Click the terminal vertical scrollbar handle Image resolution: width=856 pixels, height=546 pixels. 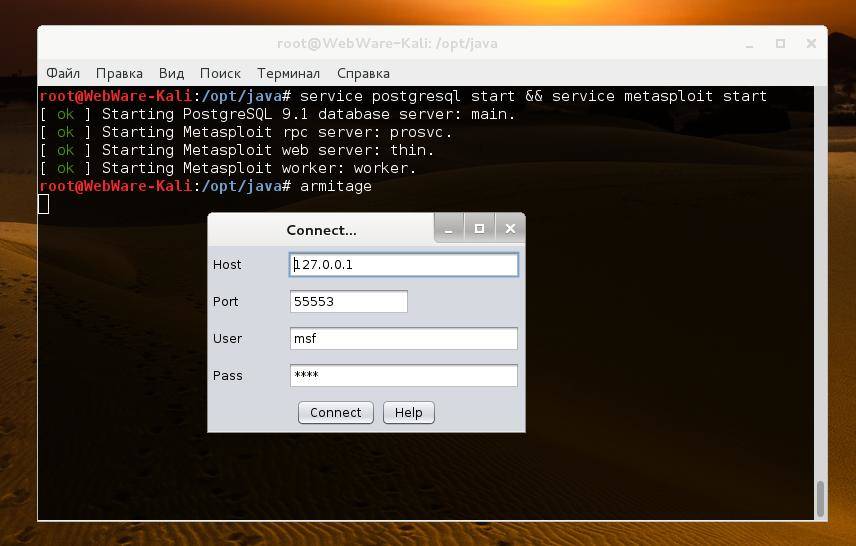coord(820,498)
